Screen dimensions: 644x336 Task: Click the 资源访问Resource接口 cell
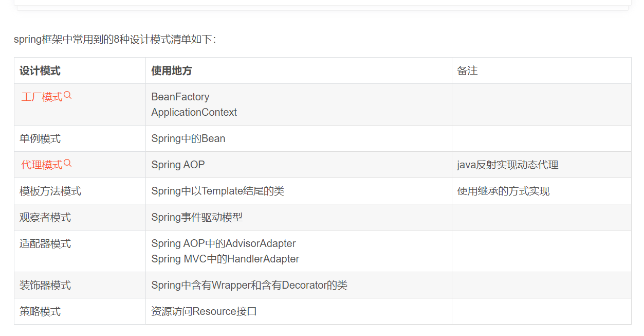coord(204,312)
